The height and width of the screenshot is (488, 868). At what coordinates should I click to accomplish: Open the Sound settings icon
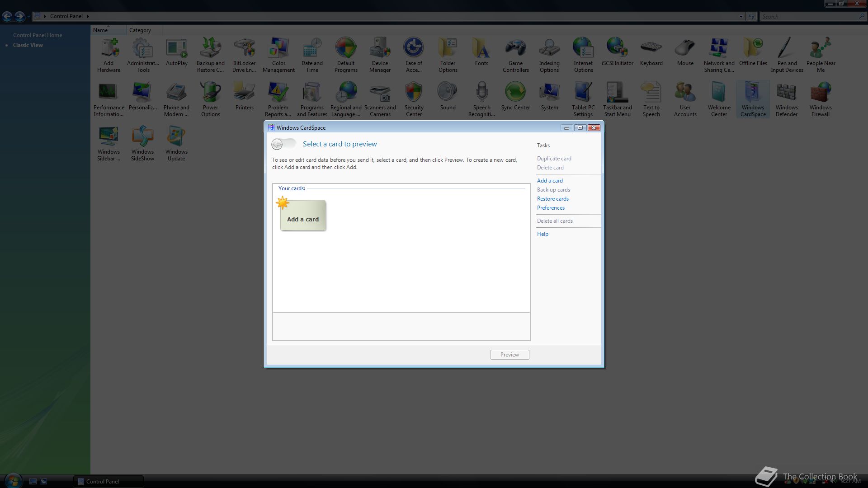[x=448, y=96]
